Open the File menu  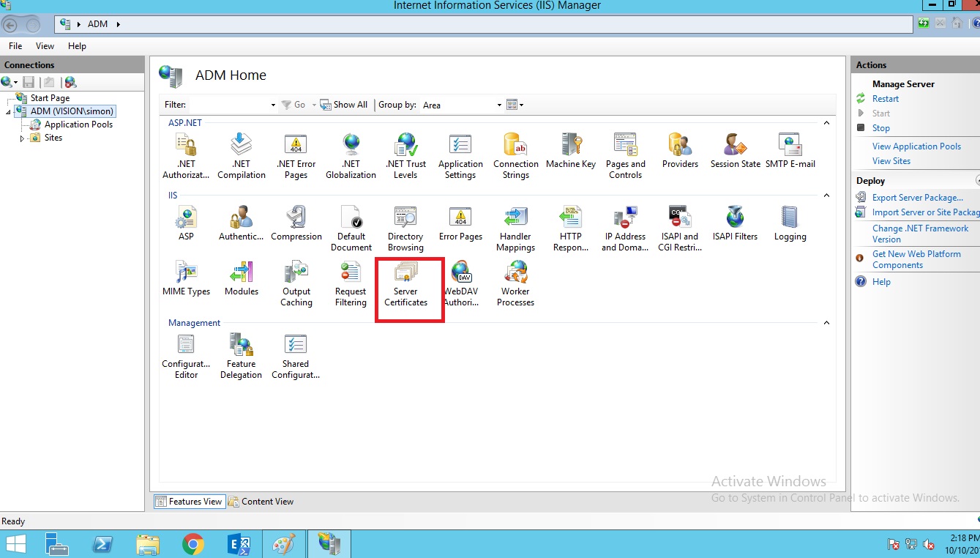15,45
